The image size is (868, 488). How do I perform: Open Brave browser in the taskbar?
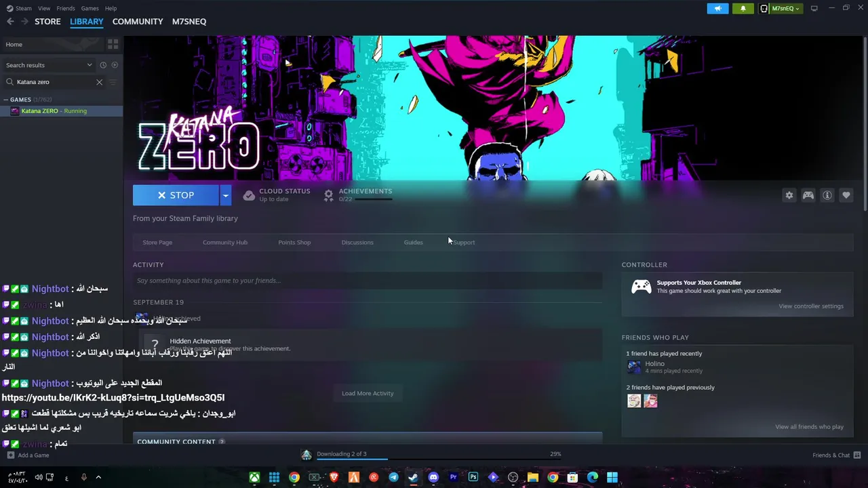click(x=334, y=477)
